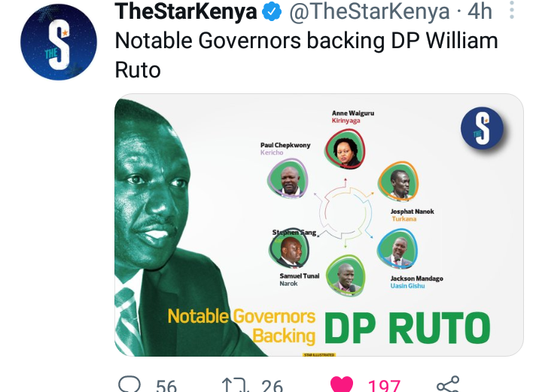Click Stephen Sang's portrait in the image
Screen dimensions: 542x392
[288, 249]
